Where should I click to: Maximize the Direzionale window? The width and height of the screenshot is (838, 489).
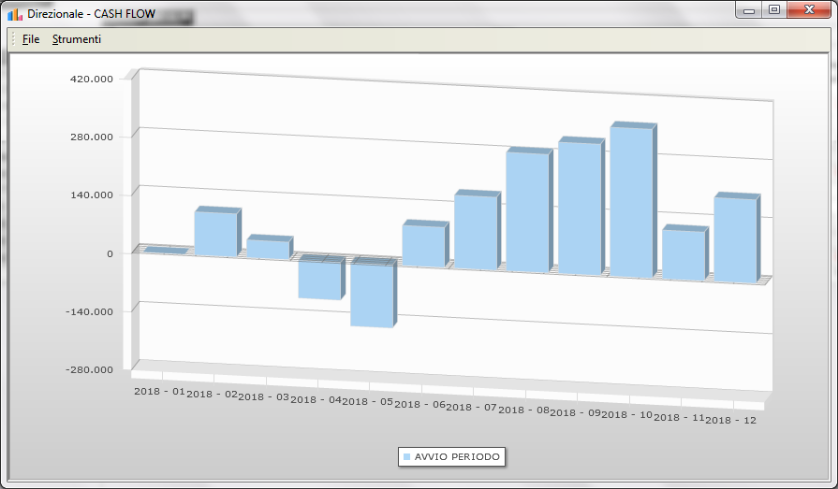pos(774,10)
